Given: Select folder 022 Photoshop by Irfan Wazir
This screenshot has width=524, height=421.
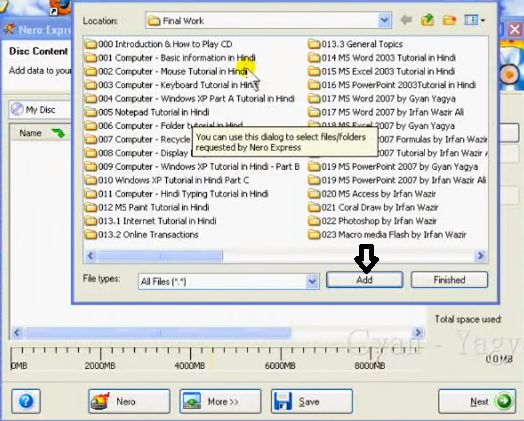Looking at the screenshot, I should click(x=372, y=221).
